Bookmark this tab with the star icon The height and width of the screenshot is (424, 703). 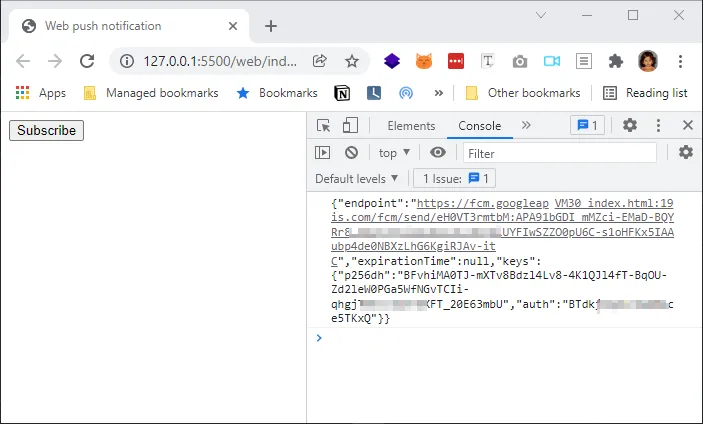pos(352,61)
